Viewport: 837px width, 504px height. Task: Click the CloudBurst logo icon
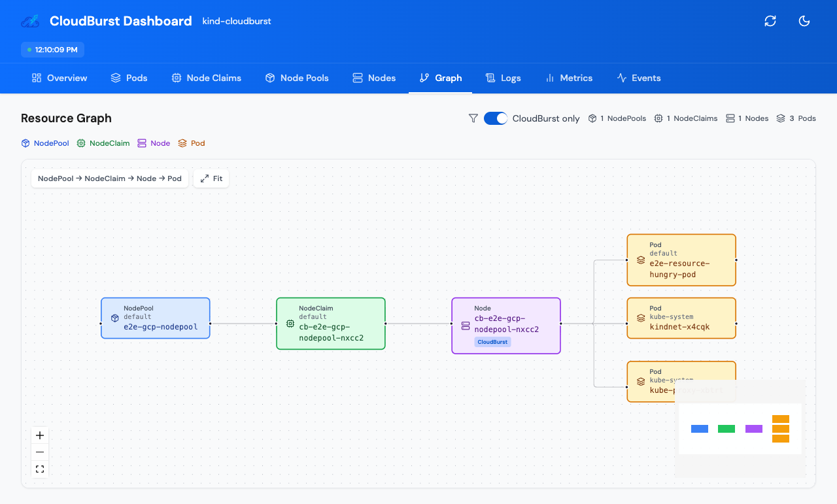tap(29, 21)
